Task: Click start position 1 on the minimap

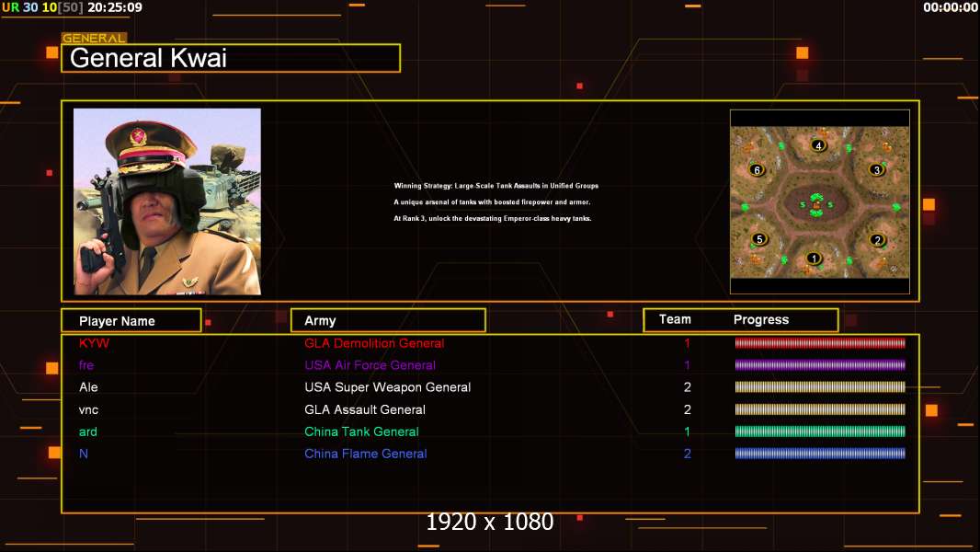Action: click(x=813, y=259)
